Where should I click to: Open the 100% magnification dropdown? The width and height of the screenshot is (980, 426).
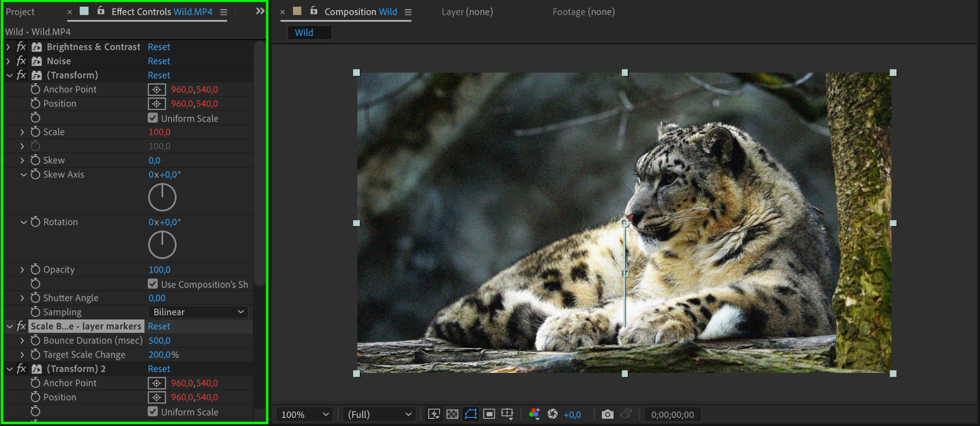[305, 415]
